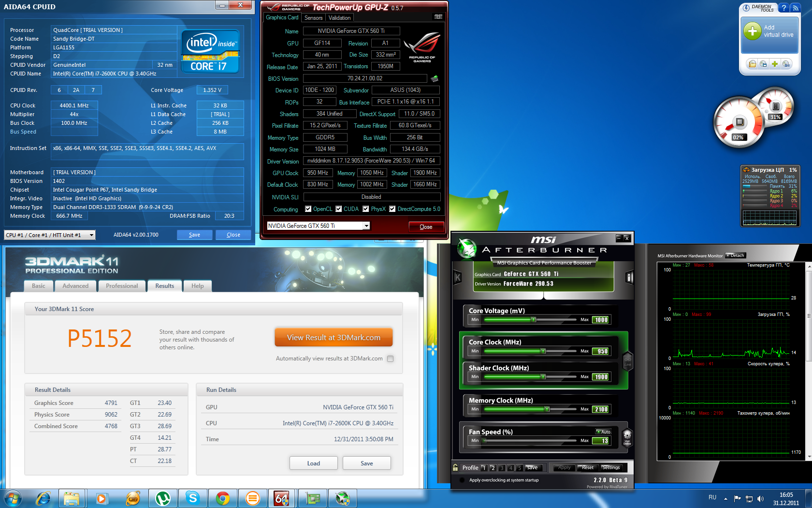Click Close button in AIDA64 CPUID
Viewport: 812px width, 508px height.
[233, 235]
